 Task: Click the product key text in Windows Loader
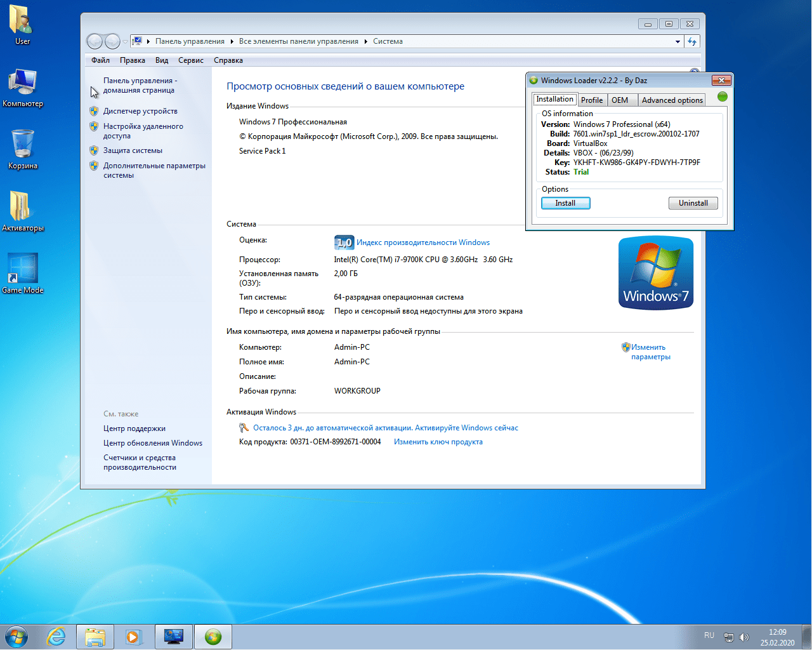tap(637, 162)
